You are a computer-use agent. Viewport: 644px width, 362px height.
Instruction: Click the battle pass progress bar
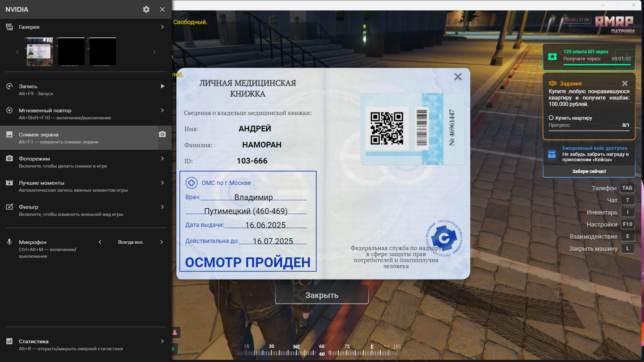click(597, 64)
